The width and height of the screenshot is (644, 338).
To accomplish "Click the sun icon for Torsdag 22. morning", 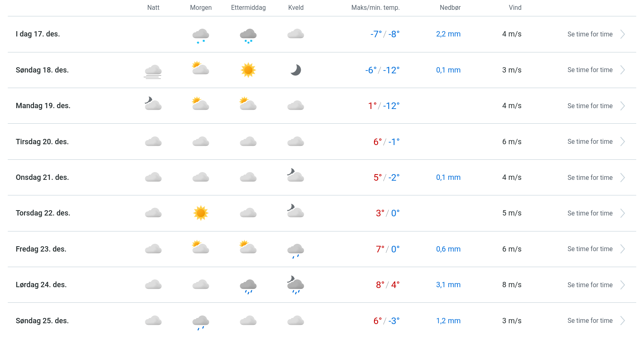I will click(x=201, y=213).
